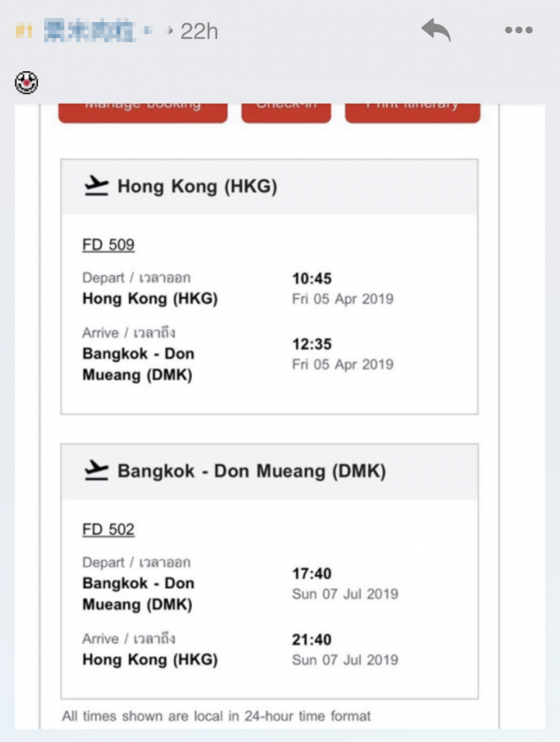The width and height of the screenshot is (560, 742).
Task: Click the 22h post timestamp
Action: pyautogui.click(x=199, y=31)
